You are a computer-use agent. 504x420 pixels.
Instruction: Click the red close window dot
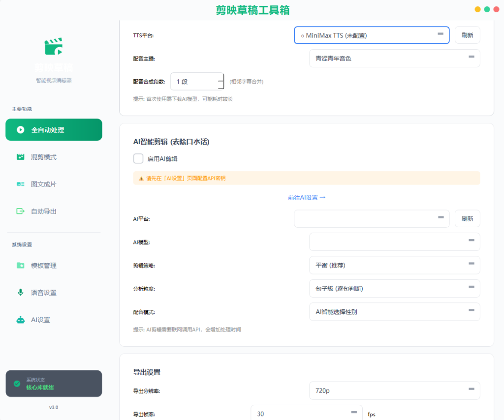[496, 9]
